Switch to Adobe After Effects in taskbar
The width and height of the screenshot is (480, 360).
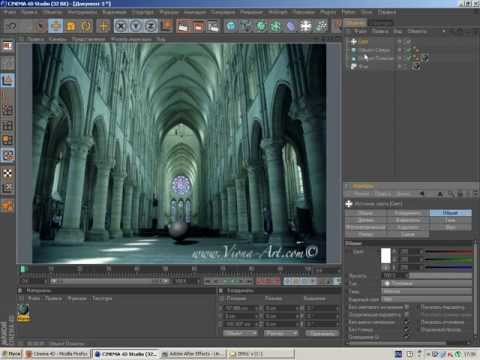(194, 354)
